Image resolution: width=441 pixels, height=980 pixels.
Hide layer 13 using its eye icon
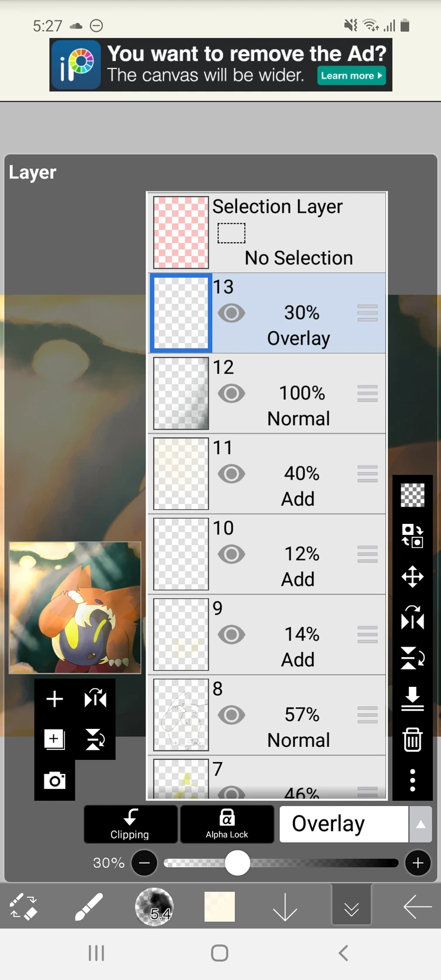231,313
